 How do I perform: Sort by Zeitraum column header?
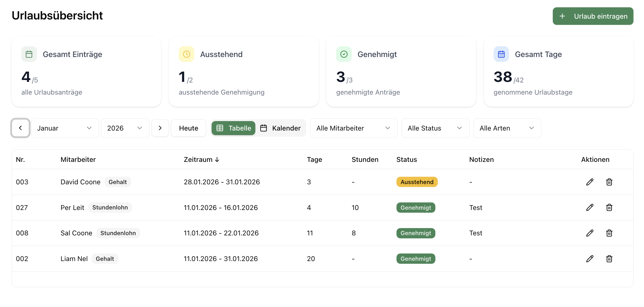coord(201,159)
